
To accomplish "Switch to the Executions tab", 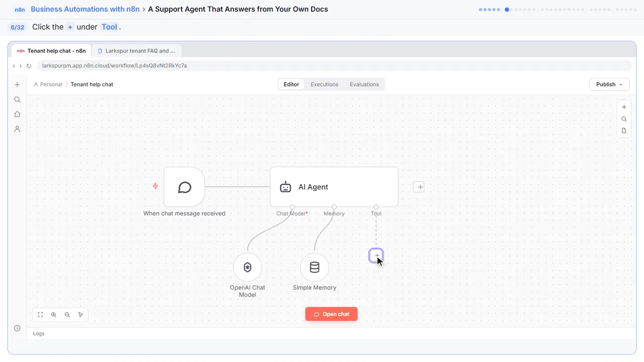I will tap(325, 84).
